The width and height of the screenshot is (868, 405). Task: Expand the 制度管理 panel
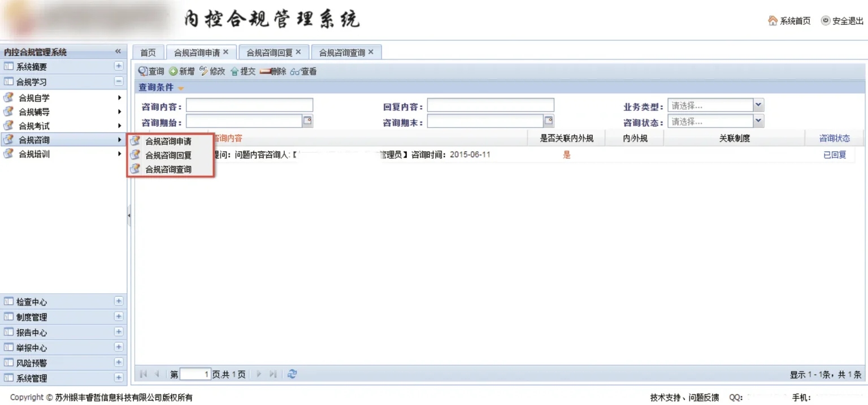(x=119, y=317)
